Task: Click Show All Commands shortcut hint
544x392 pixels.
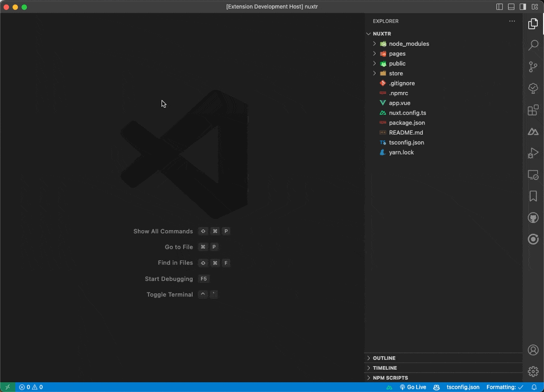Action: pos(182,231)
